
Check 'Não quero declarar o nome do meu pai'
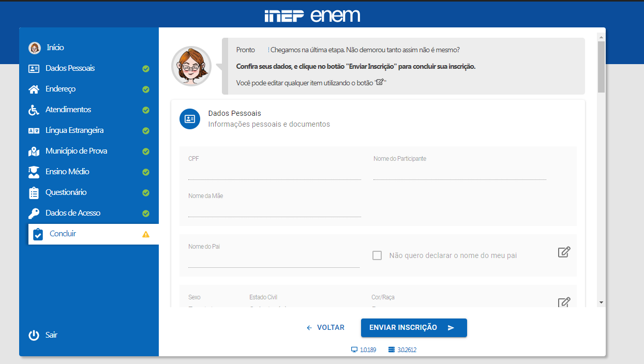377,255
